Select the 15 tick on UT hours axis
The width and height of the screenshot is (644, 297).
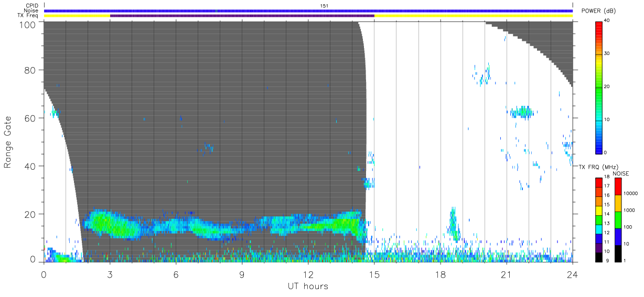coord(374,274)
